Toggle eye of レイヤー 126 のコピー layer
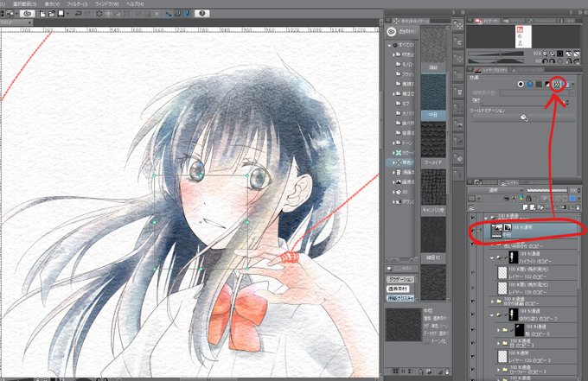The image size is (588, 381). [472, 288]
